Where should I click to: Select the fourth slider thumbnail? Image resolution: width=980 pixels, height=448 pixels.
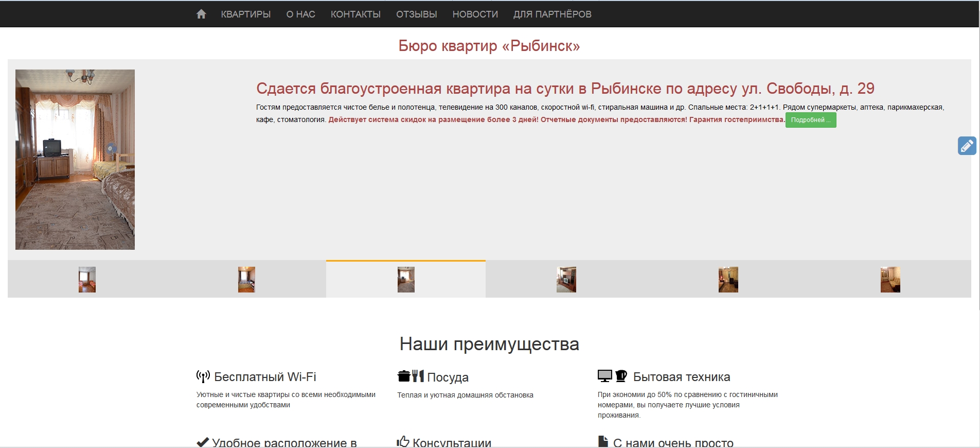(566, 280)
